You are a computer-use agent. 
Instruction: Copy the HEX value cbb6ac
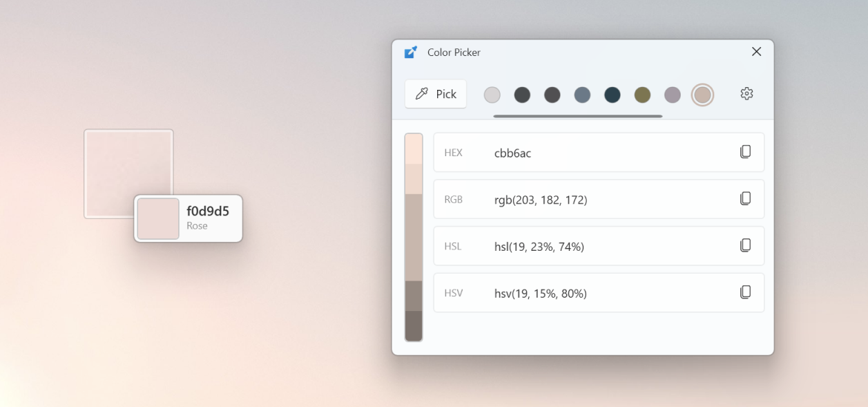746,152
